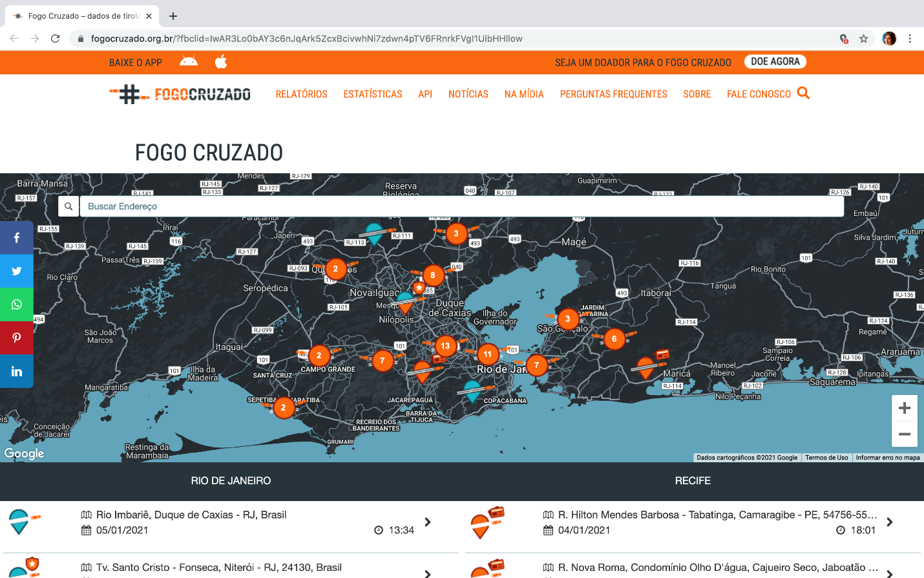
Task: Click the Fogo Cruzado browser tab
Action: click(x=83, y=16)
